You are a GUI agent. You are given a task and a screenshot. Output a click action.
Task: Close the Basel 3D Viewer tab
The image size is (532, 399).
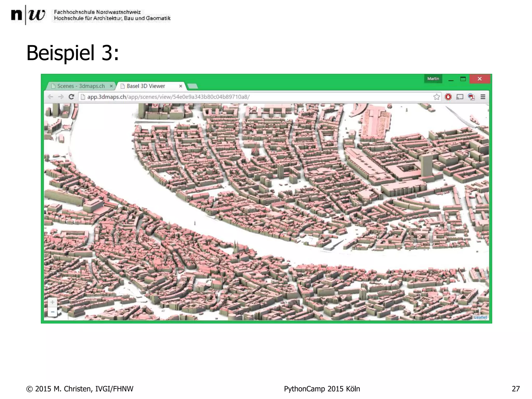tap(181, 86)
